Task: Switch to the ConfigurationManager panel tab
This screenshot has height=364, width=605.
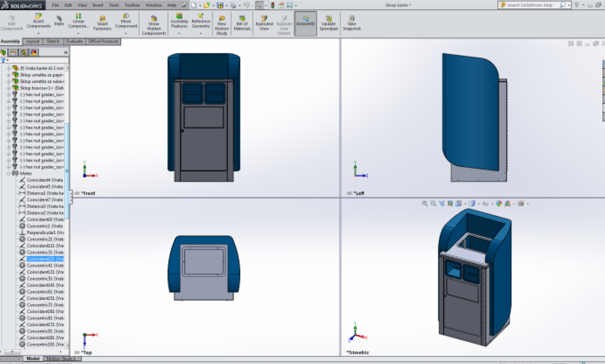Action: (x=23, y=53)
